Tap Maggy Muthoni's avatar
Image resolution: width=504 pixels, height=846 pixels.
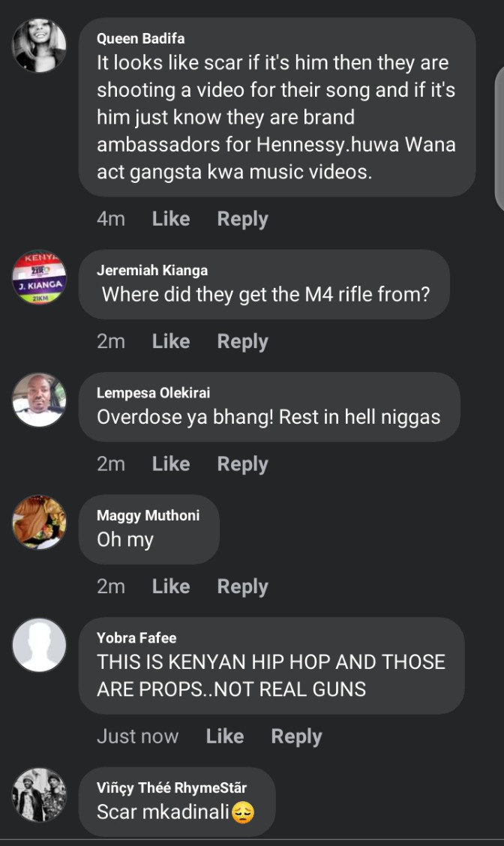(x=40, y=522)
